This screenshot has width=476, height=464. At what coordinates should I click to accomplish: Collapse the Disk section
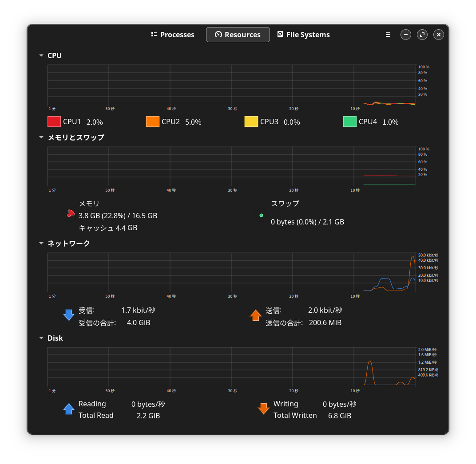[x=41, y=338]
